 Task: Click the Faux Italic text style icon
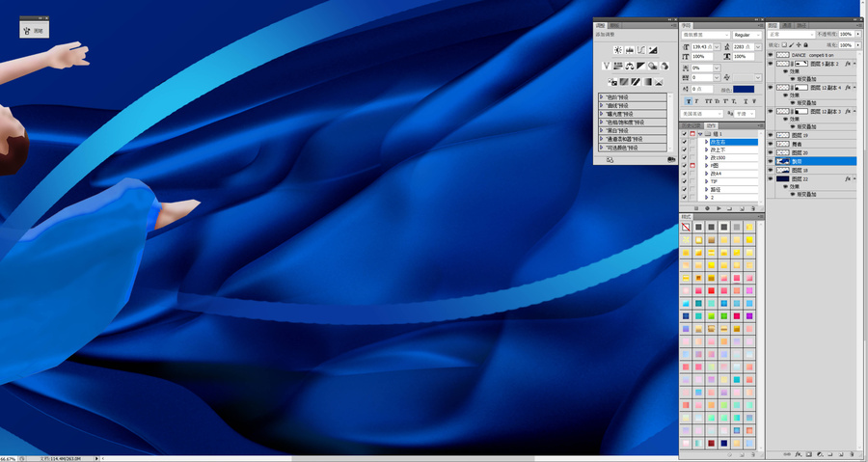696,101
